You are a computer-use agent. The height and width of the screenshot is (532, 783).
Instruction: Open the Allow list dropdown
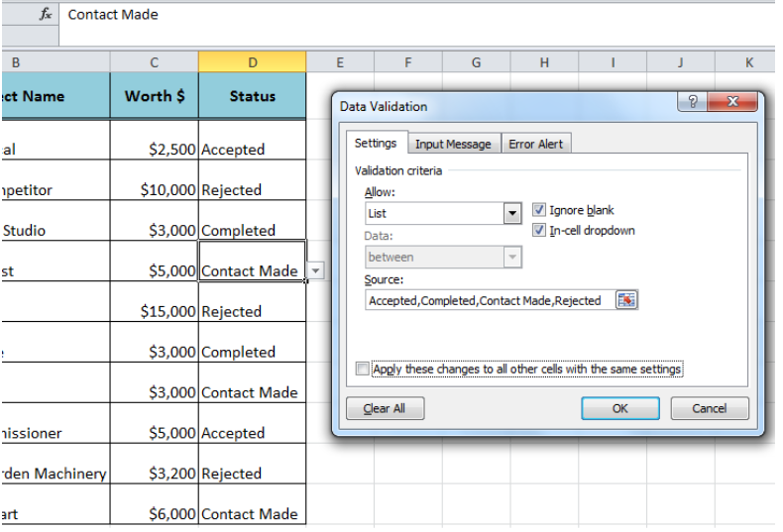pos(511,214)
